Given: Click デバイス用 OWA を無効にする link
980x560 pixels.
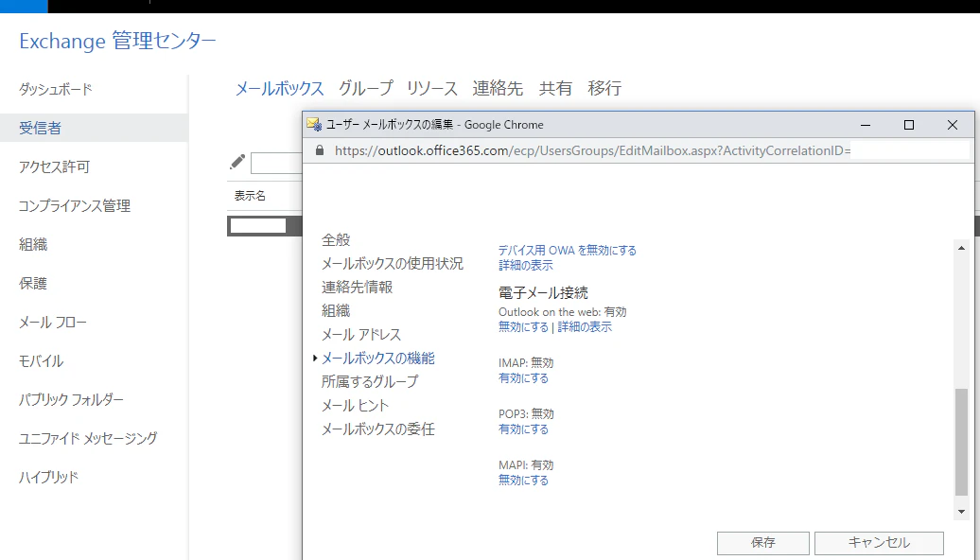Looking at the screenshot, I should tap(567, 250).
